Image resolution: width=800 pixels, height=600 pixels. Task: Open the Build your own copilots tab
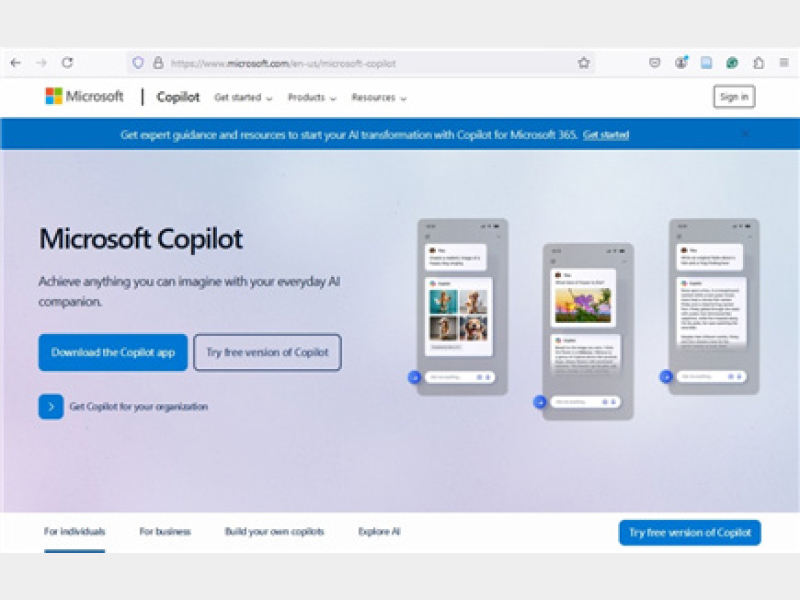click(274, 532)
